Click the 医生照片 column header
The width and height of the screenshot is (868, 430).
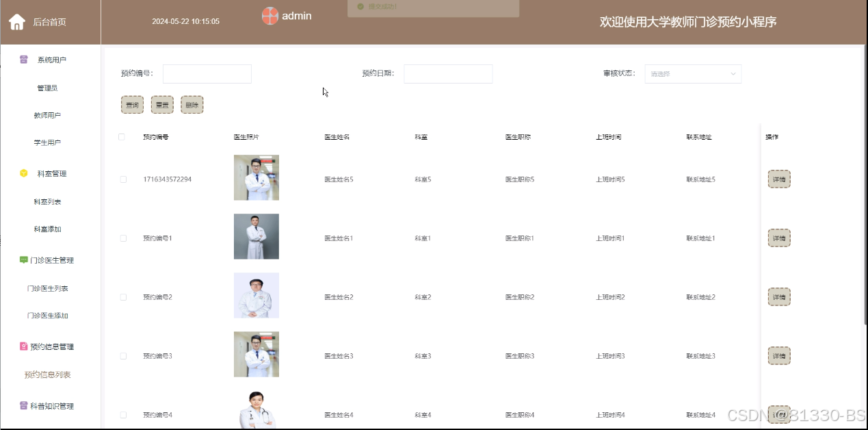246,137
